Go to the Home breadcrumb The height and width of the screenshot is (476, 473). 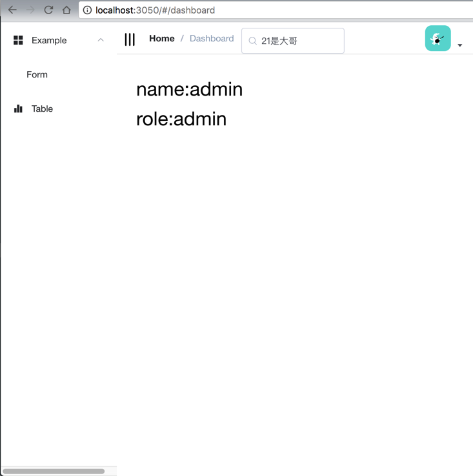tap(162, 39)
